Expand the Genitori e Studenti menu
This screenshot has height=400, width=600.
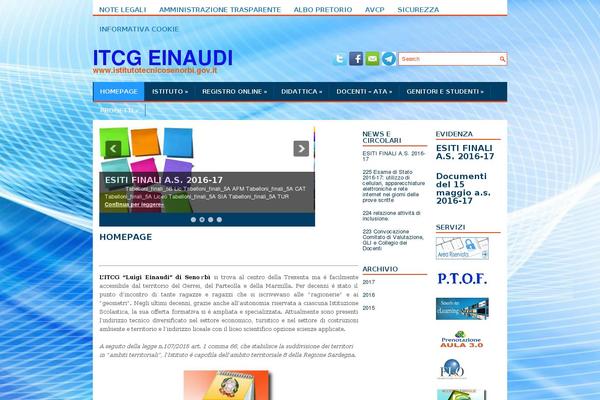445,91
